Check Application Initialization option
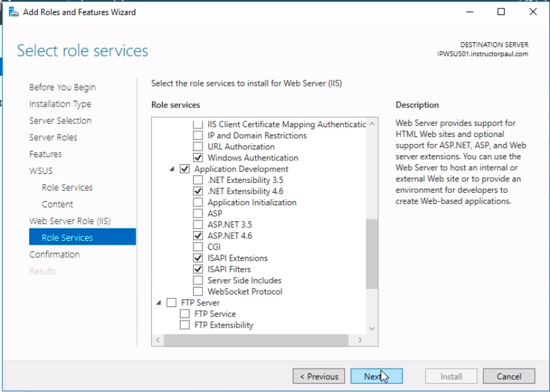Image resolution: width=550 pixels, height=392 pixels. click(x=198, y=202)
